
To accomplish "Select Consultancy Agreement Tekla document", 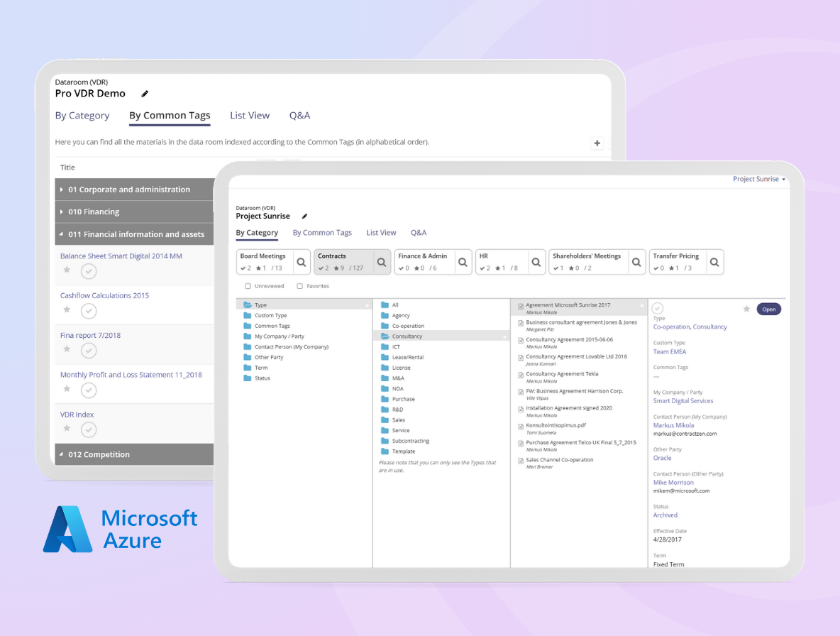I will [562, 374].
